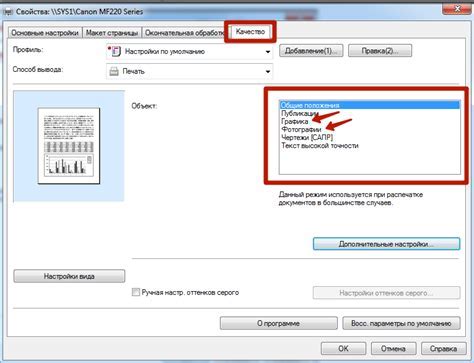Click Восс. параметры по умолчанию button

point(401,323)
